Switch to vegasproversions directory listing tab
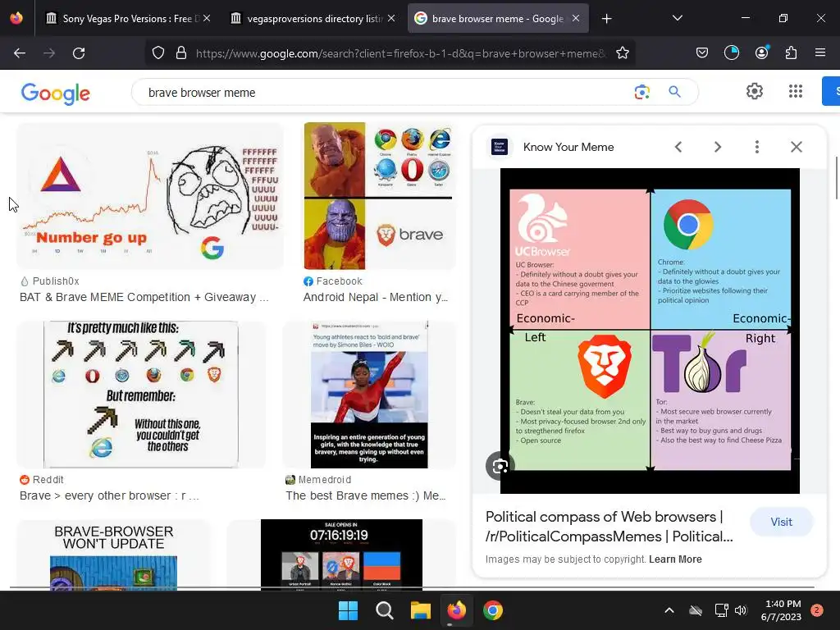Screen dimensions: 840x630 tap(314, 18)
